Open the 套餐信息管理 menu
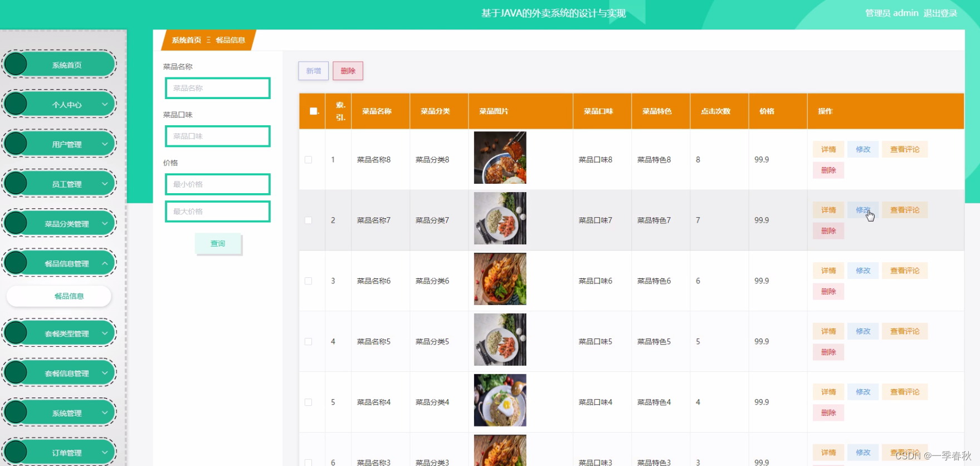Viewport: 980px width, 466px height. pos(59,373)
